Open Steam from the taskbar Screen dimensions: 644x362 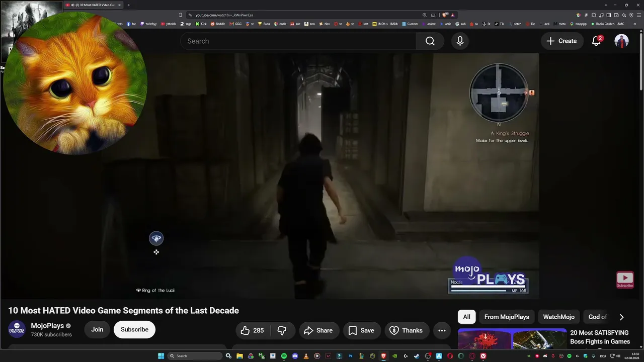tap(417, 356)
